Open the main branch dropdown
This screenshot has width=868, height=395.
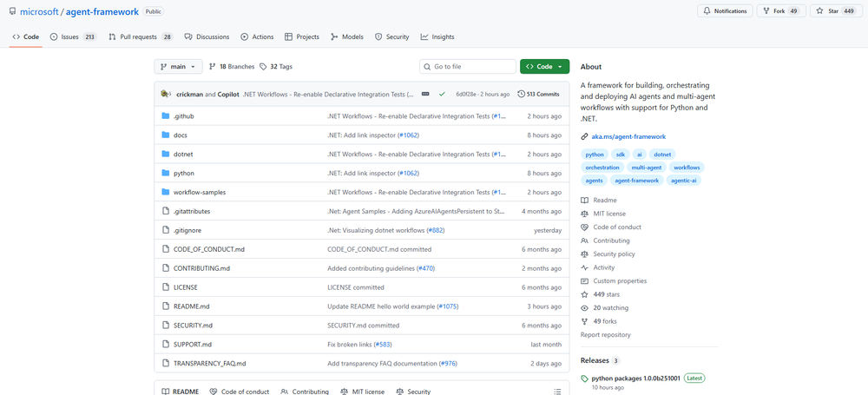(x=178, y=67)
